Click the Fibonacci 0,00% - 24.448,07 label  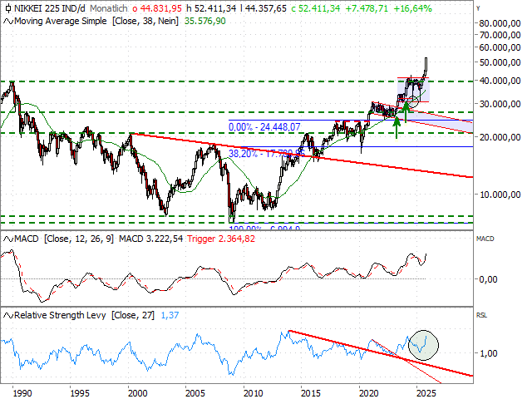pyautogui.click(x=264, y=127)
